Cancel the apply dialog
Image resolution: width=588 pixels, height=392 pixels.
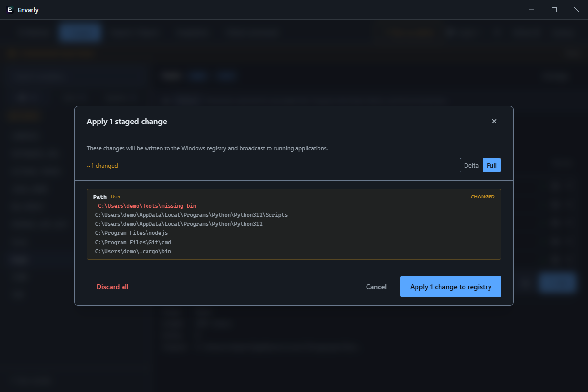[x=376, y=287]
